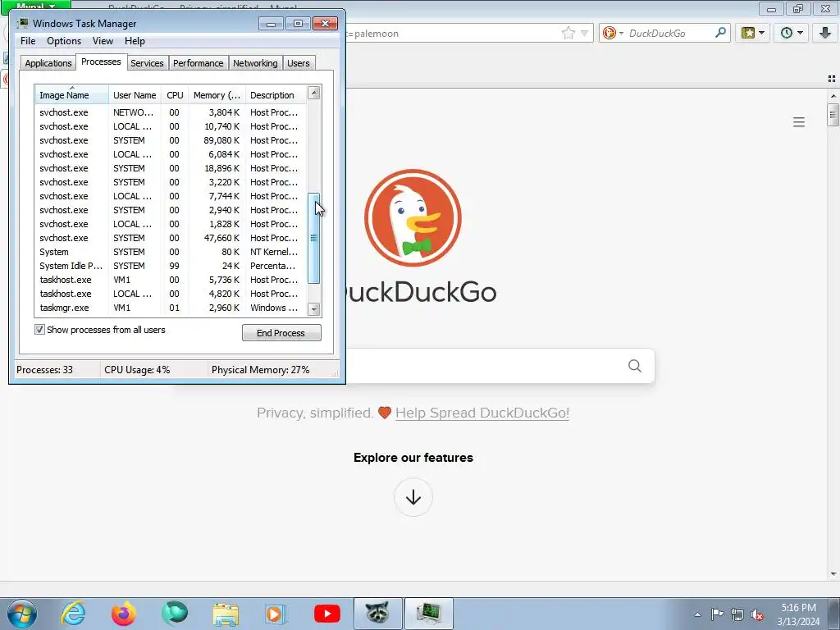Open the history clock toolbar dropdown
The image size is (840, 630).
pos(792,33)
